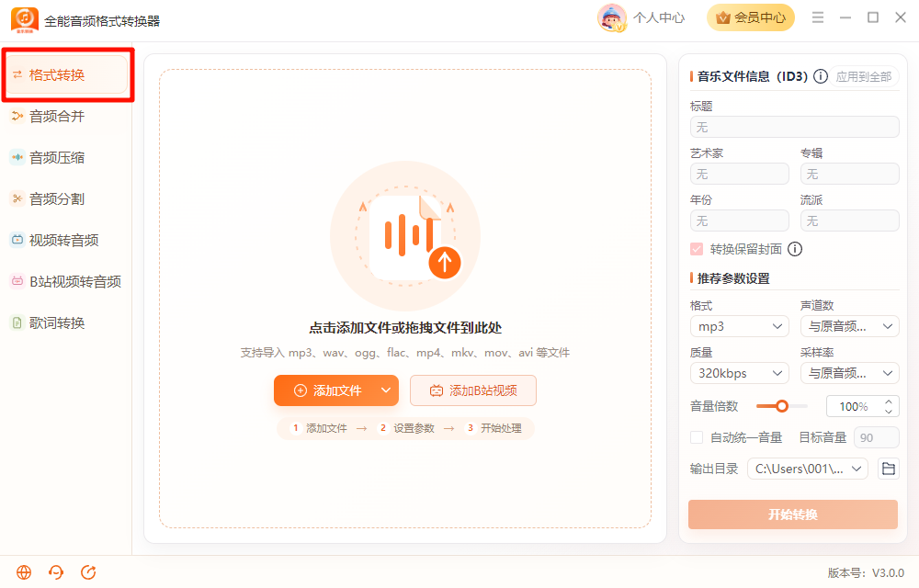Click version text 版本号: V3.0.0
This screenshot has width=919, height=588.
tap(866, 572)
